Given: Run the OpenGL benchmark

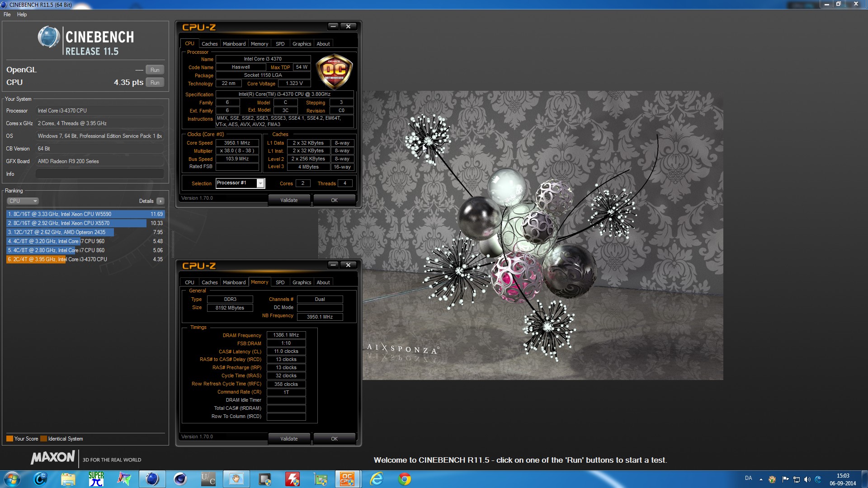Looking at the screenshot, I should point(155,70).
